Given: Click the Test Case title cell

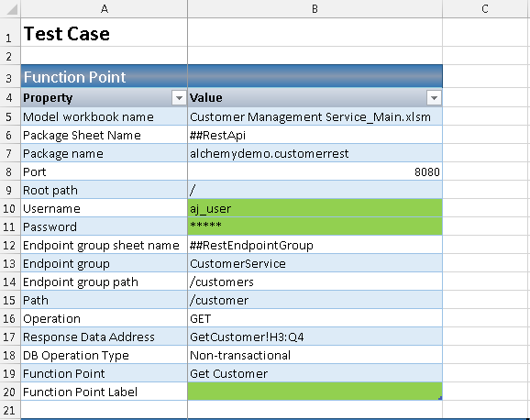Looking at the screenshot, I should 105,32.
